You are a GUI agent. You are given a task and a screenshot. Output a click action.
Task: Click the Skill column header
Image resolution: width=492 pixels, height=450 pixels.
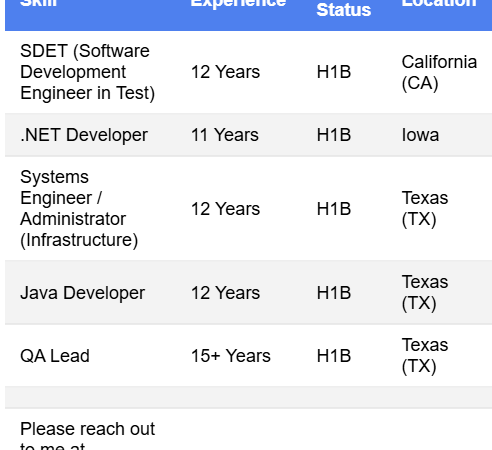[39, 3]
